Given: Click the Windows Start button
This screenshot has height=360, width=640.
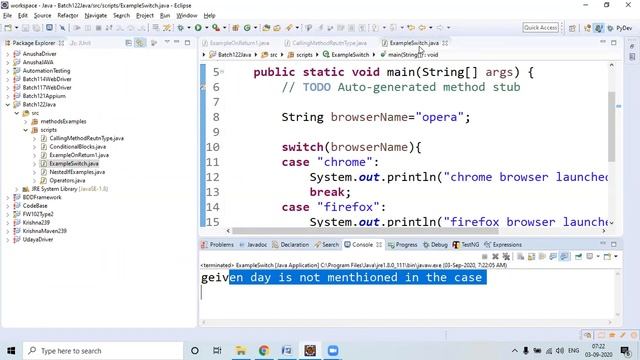Looking at the screenshot, I should (11, 351).
